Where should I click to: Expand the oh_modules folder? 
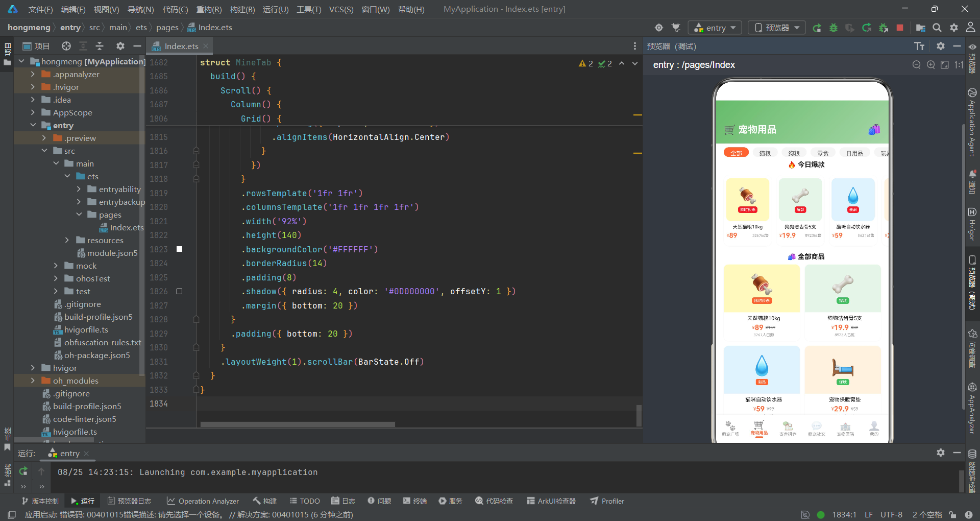[33, 381]
